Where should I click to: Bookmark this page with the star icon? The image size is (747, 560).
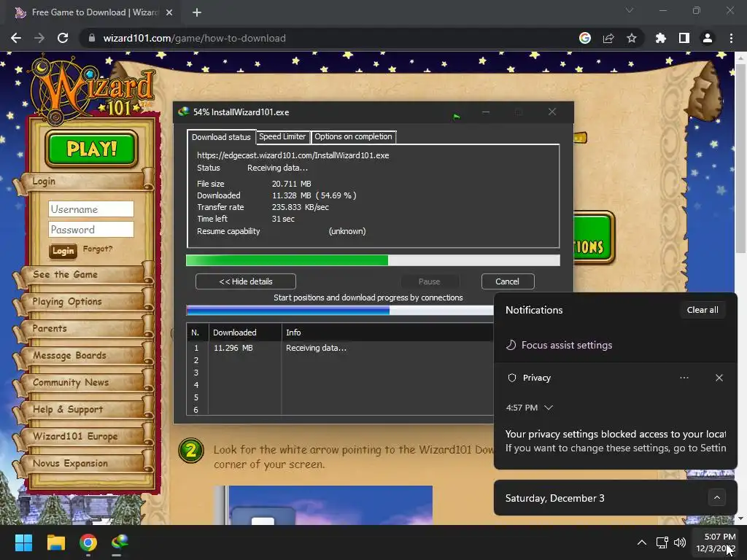coord(632,38)
